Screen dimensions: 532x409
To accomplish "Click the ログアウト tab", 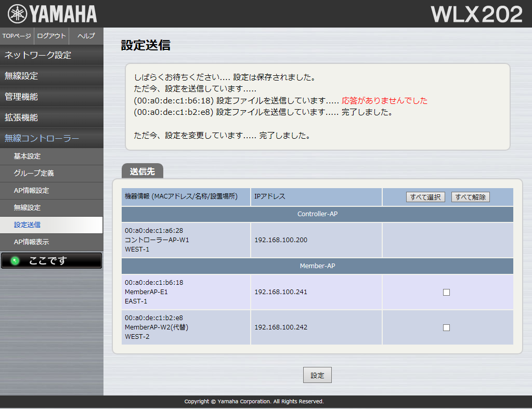I will [51, 36].
